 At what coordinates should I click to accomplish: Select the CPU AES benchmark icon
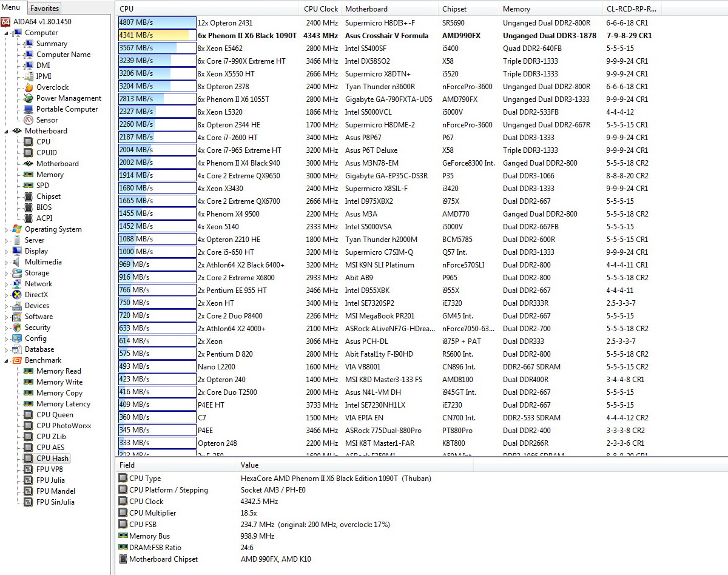(29, 448)
